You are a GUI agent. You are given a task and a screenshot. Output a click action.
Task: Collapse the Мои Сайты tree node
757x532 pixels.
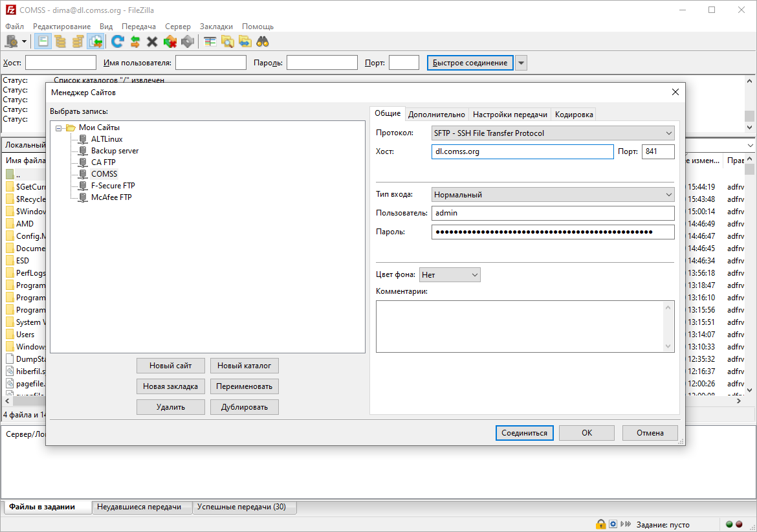[58, 128]
